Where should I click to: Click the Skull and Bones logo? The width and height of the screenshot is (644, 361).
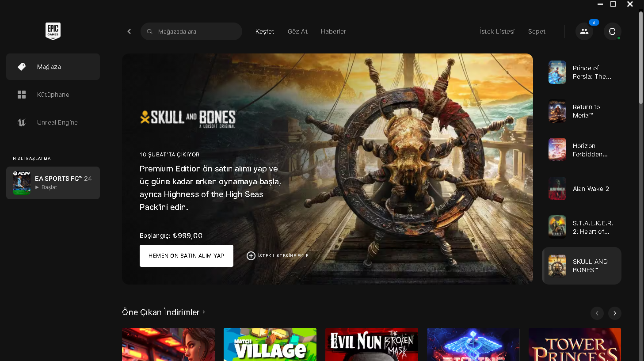188,118
